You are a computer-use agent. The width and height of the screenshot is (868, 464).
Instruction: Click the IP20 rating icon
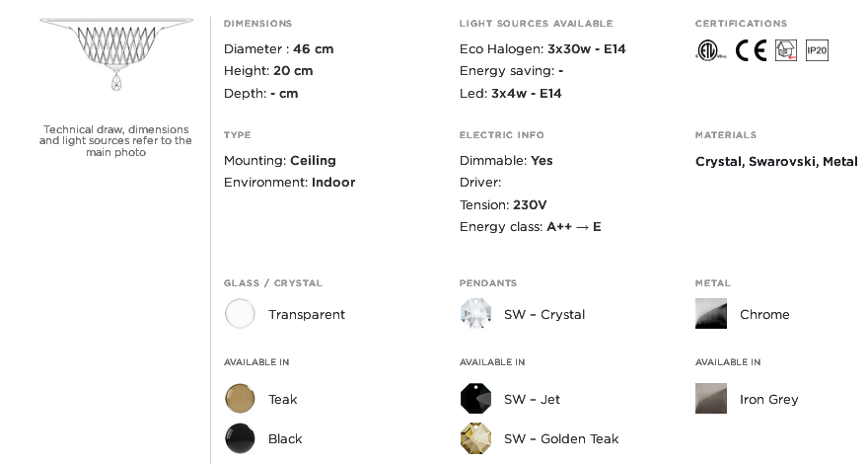coord(817,50)
